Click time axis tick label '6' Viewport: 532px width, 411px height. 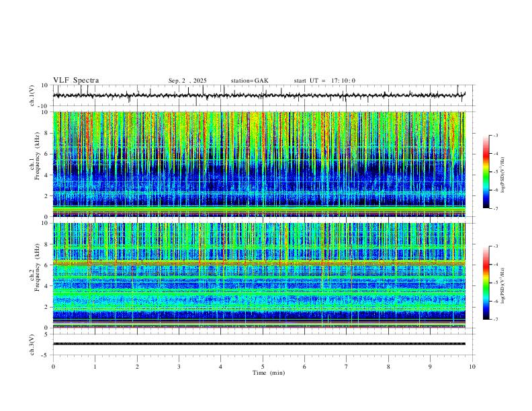tap(305, 367)
